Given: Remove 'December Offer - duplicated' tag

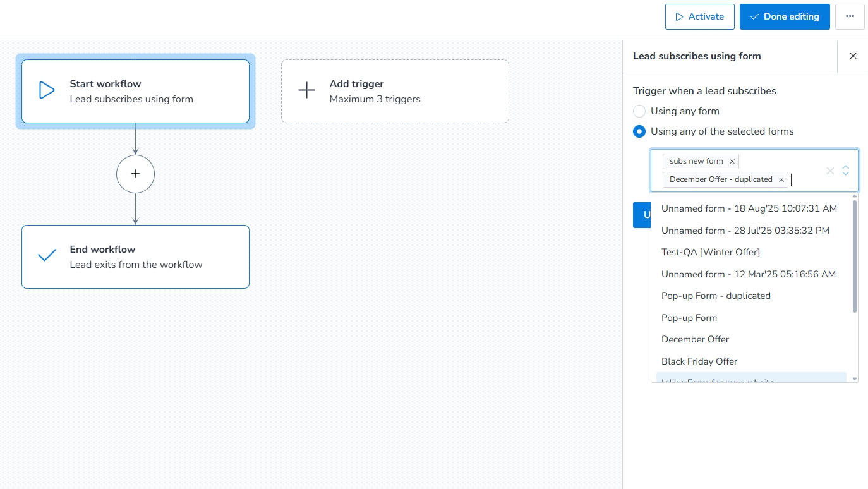Looking at the screenshot, I should [781, 179].
